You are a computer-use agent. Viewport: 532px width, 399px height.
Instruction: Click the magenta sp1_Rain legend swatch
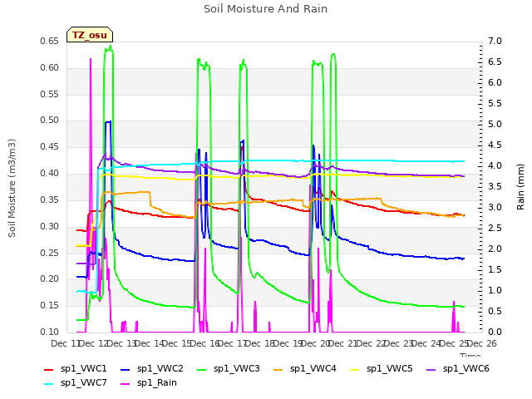point(126,384)
